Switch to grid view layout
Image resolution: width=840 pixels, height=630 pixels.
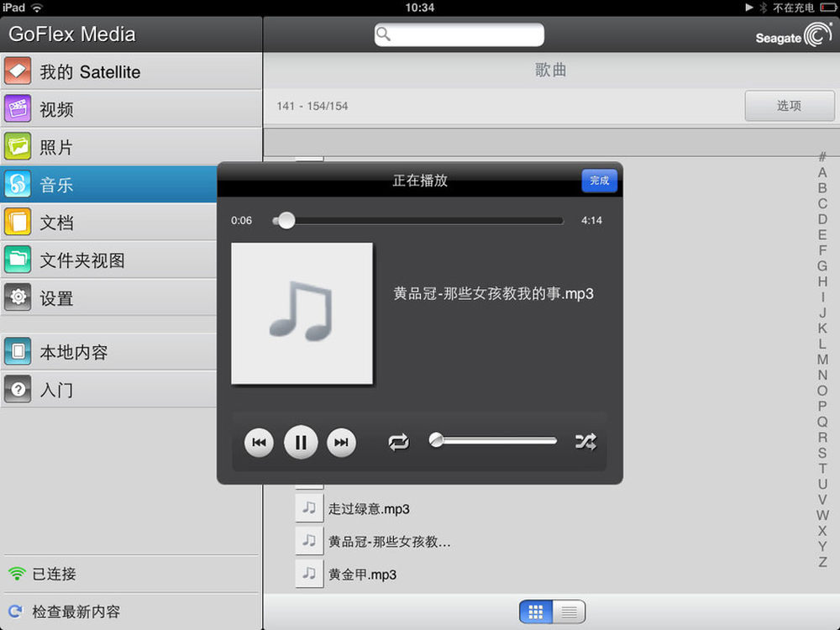536,612
